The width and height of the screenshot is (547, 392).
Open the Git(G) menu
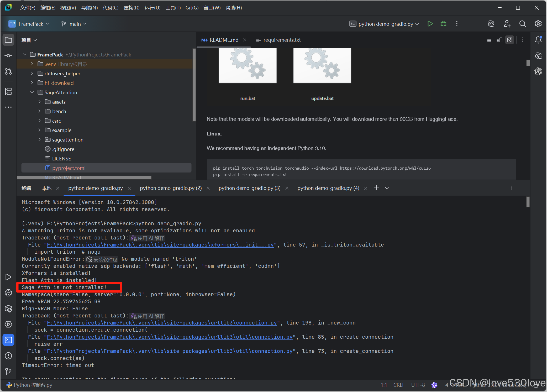click(192, 8)
